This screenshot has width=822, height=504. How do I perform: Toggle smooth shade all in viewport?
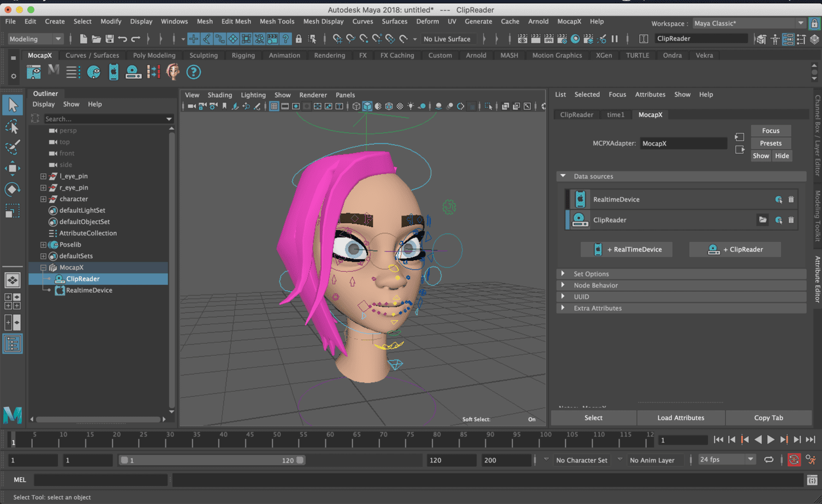click(x=367, y=106)
